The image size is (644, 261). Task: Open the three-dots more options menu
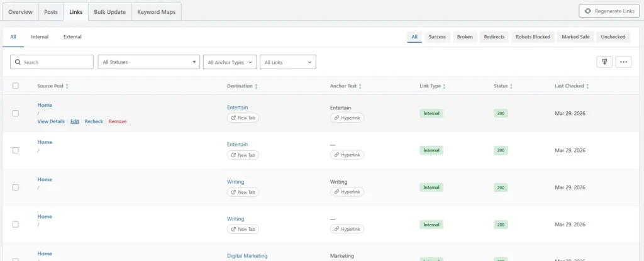[623, 62]
